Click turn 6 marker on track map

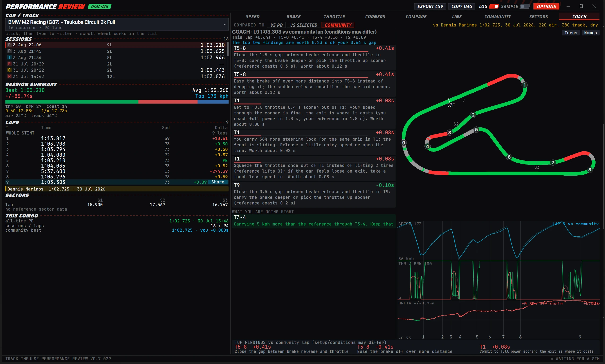click(x=509, y=157)
